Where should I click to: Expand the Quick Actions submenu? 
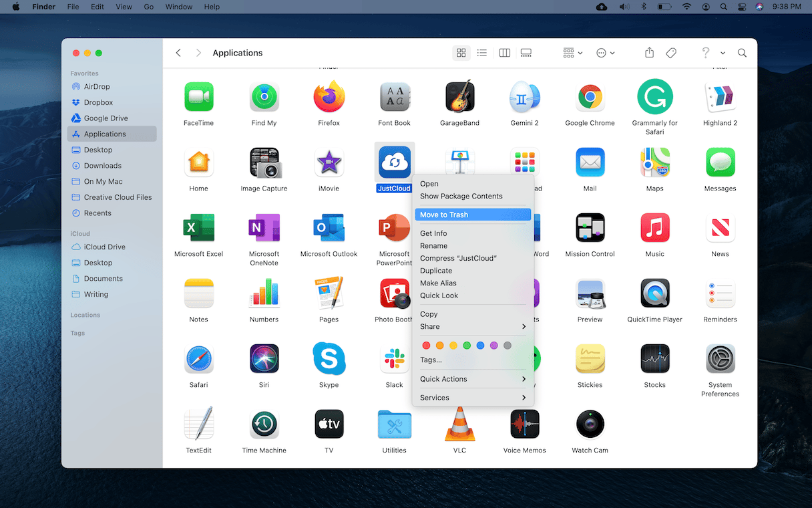pos(473,379)
